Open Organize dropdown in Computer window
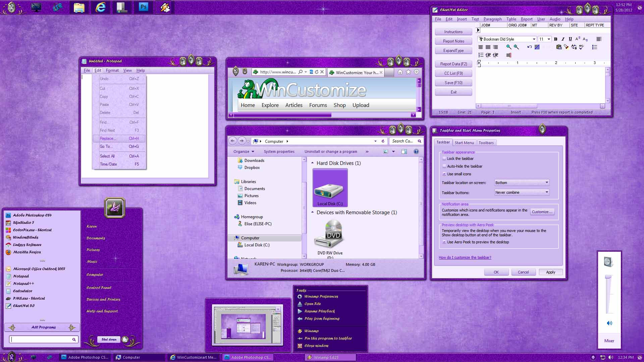 [x=244, y=152]
